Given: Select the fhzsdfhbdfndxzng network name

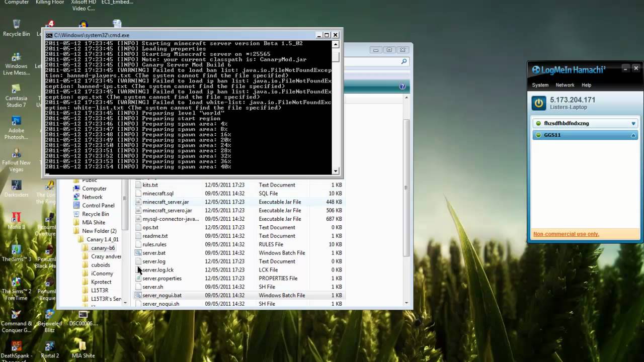Looking at the screenshot, I should pyautogui.click(x=566, y=123).
